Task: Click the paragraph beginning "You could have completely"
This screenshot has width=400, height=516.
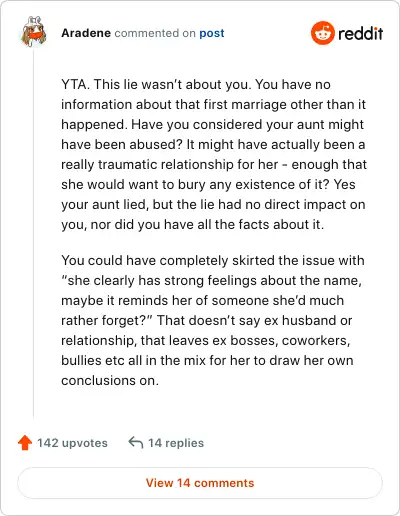Action: (212, 320)
